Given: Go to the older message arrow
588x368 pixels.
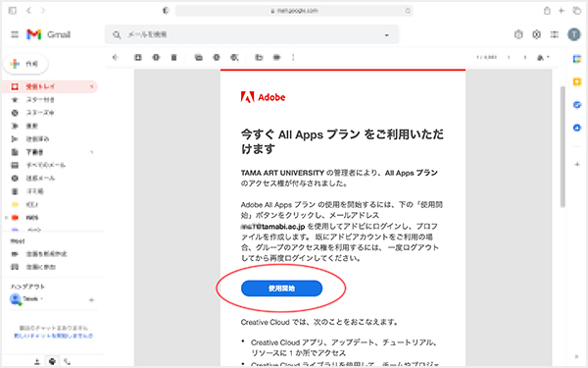Looking at the screenshot, I should pyautogui.click(x=525, y=58).
